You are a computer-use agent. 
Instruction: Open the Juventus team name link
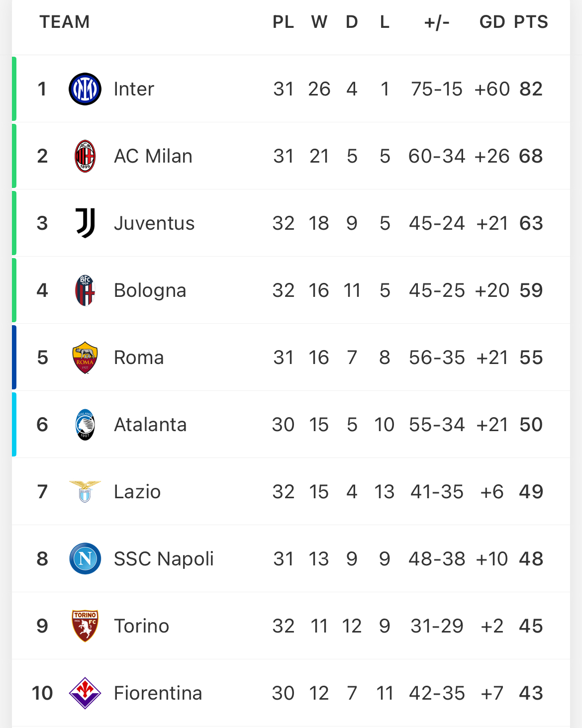pos(154,223)
